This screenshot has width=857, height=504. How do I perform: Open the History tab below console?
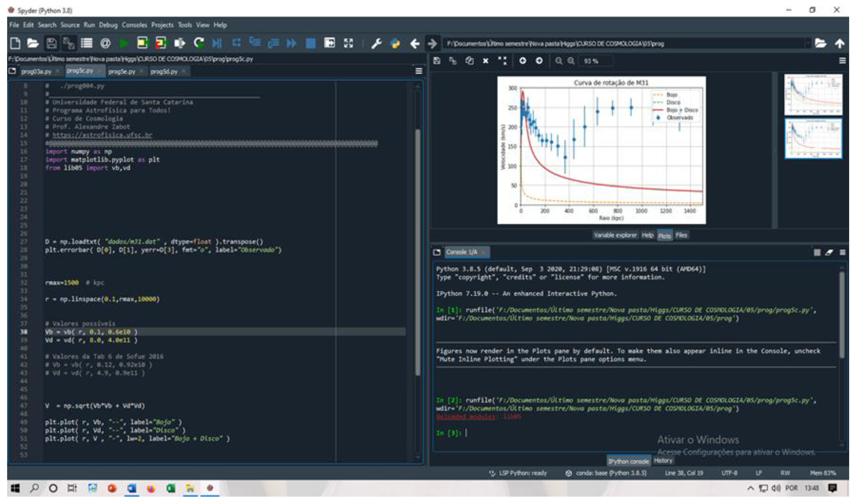click(663, 461)
